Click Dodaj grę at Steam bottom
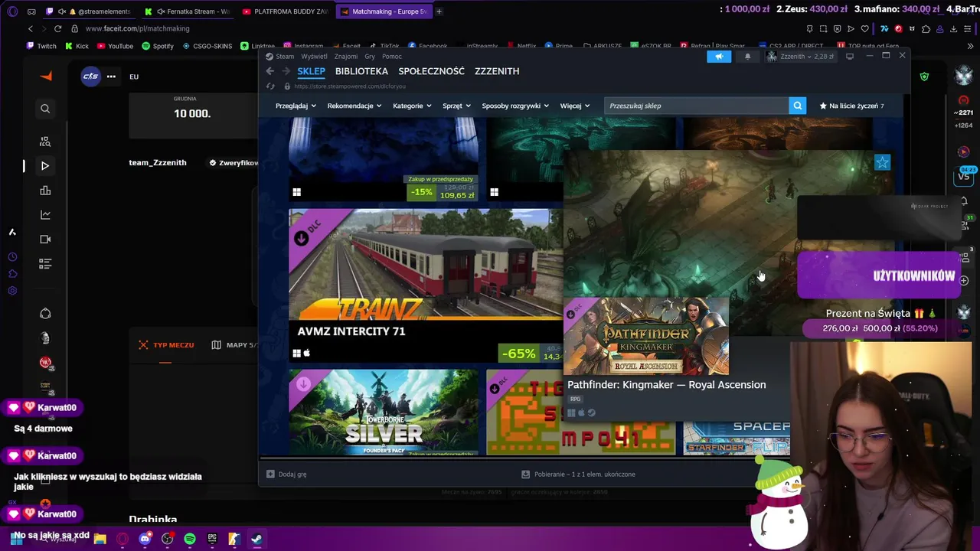 point(286,474)
